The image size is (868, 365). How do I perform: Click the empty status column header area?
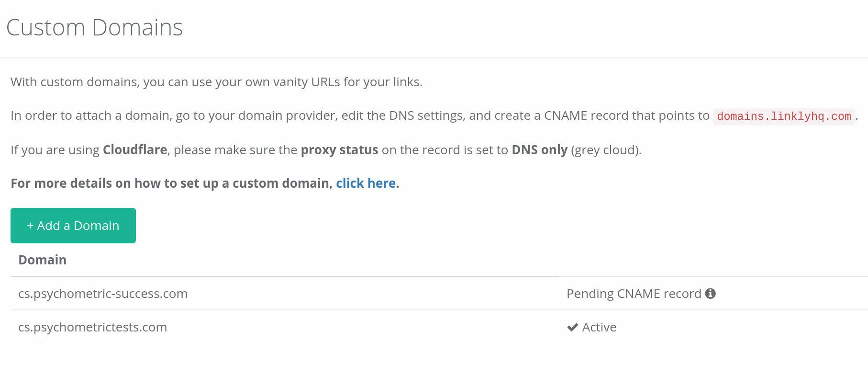pos(713,260)
